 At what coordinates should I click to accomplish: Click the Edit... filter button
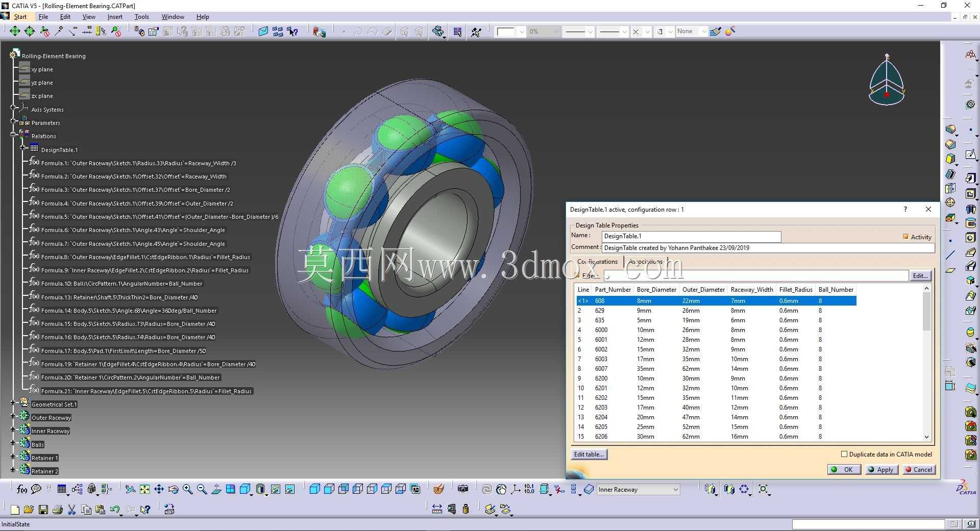click(x=920, y=275)
